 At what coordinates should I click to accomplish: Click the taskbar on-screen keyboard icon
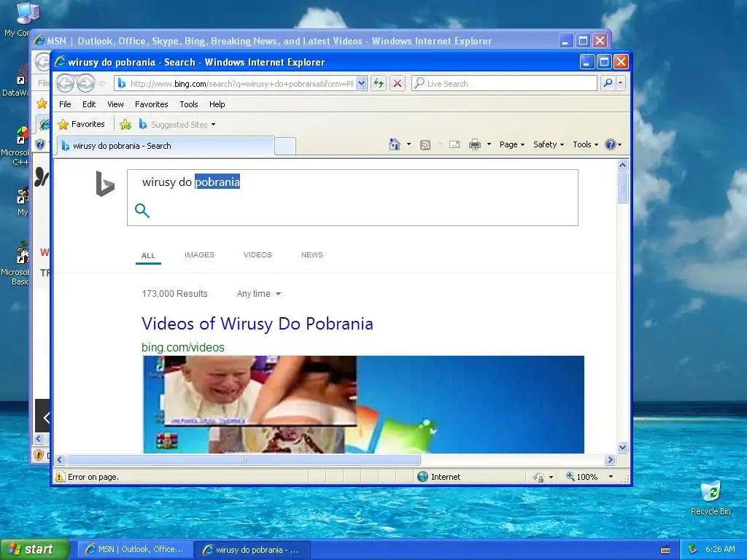665,550
